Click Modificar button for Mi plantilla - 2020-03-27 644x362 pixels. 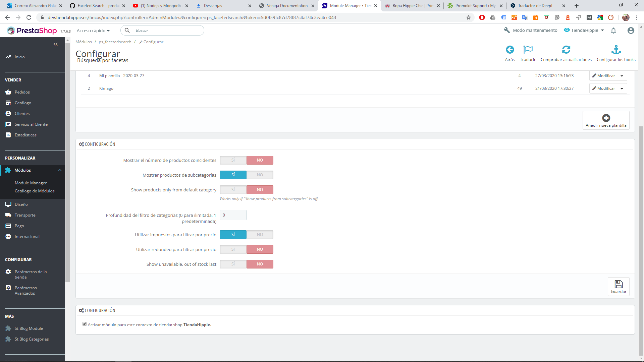coord(604,76)
